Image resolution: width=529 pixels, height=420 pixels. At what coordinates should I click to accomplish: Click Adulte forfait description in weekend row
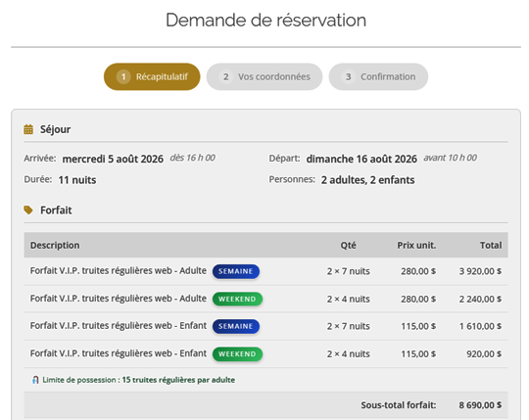[119, 299]
